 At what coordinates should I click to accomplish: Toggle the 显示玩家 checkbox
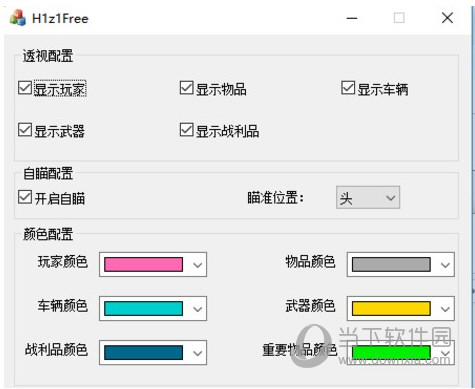pos(25,88)
